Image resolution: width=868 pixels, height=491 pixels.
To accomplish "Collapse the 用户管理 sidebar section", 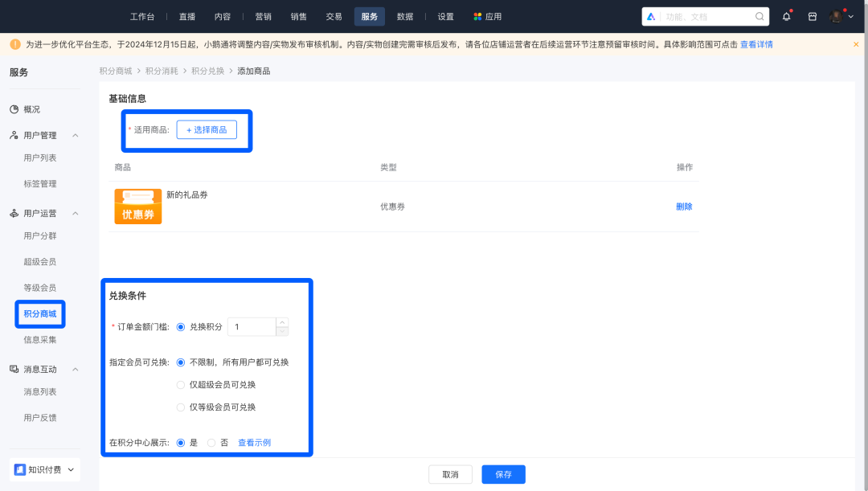I will [76, 136].
